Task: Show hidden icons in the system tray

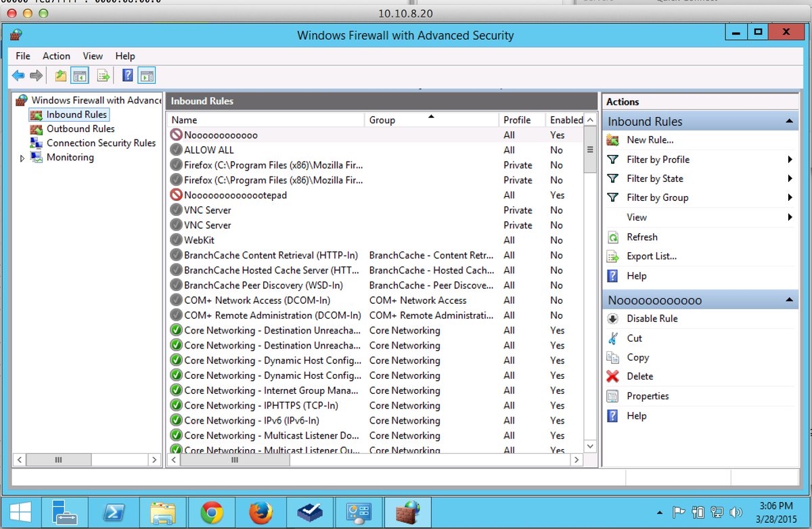Action: click(x=660, y=512)
